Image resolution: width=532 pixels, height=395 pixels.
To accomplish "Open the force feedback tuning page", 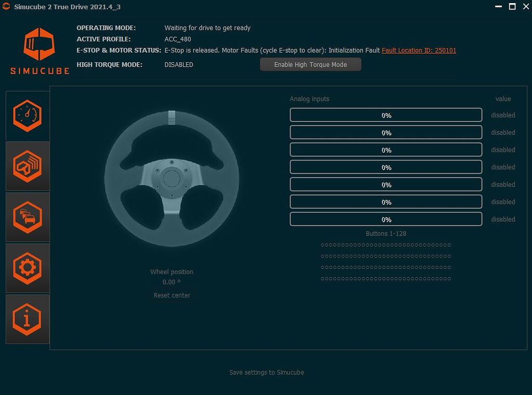I will pos(27,166).
